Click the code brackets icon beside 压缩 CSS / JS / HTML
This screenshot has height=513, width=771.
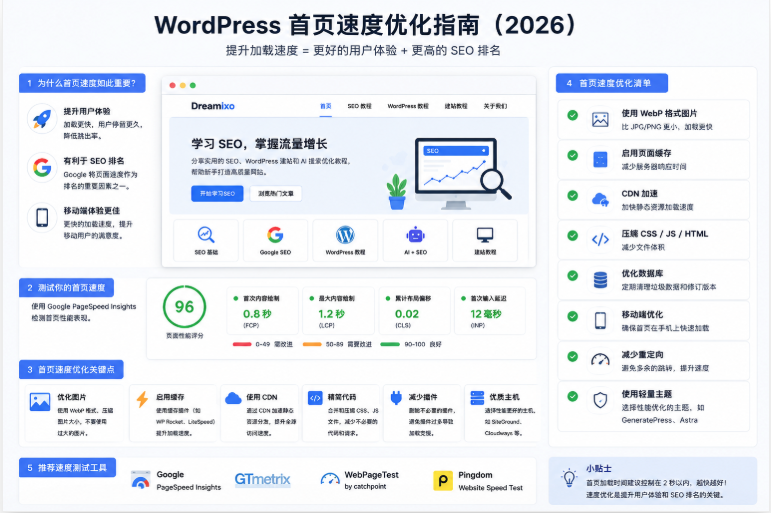click(x=600, y=240)
